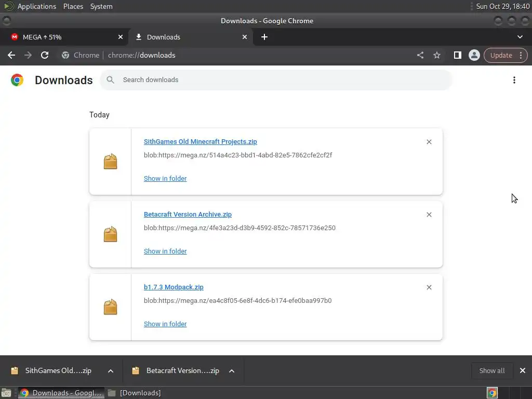Open the System menu

tap(101, 6)
